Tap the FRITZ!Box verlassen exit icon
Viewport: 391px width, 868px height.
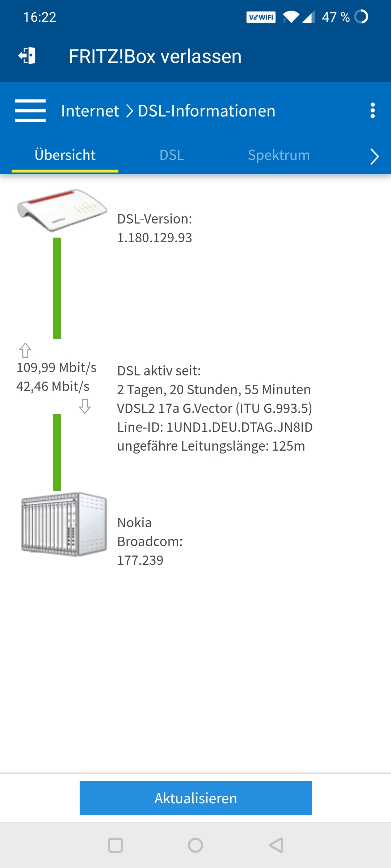tap(27, 56)
